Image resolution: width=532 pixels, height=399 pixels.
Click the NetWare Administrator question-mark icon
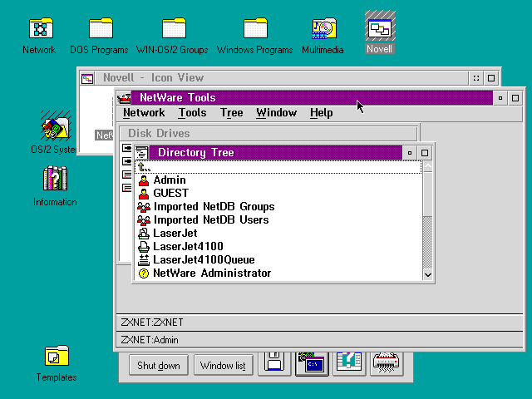coord(144,273)
